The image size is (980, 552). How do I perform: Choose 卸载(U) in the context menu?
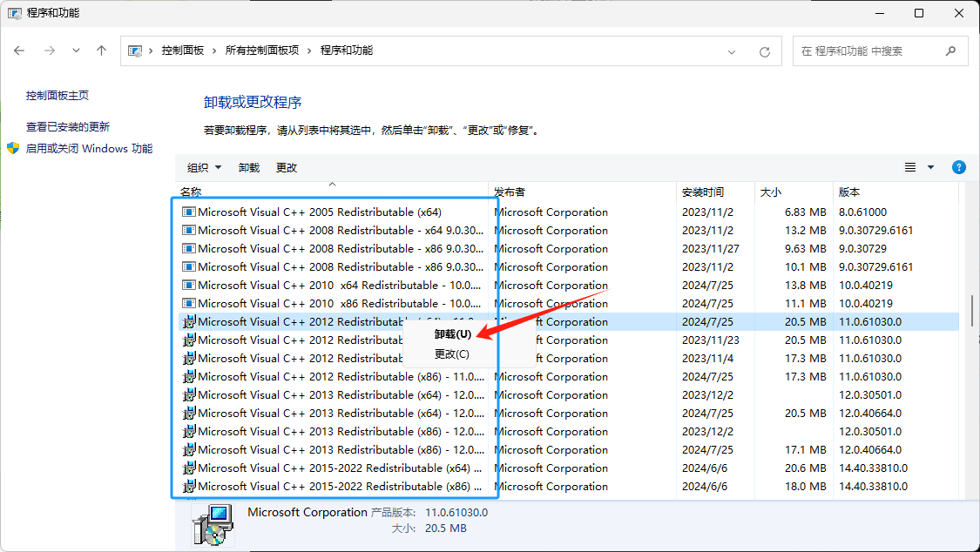(x=452, y=334)
